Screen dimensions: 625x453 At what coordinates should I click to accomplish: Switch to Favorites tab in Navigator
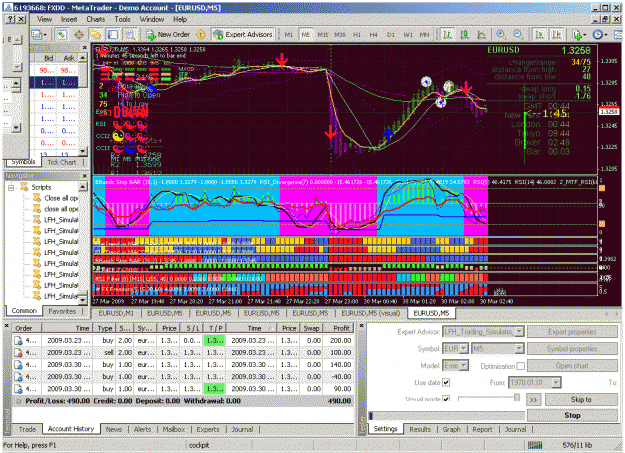pyautogui.click(x=62, y=311)
